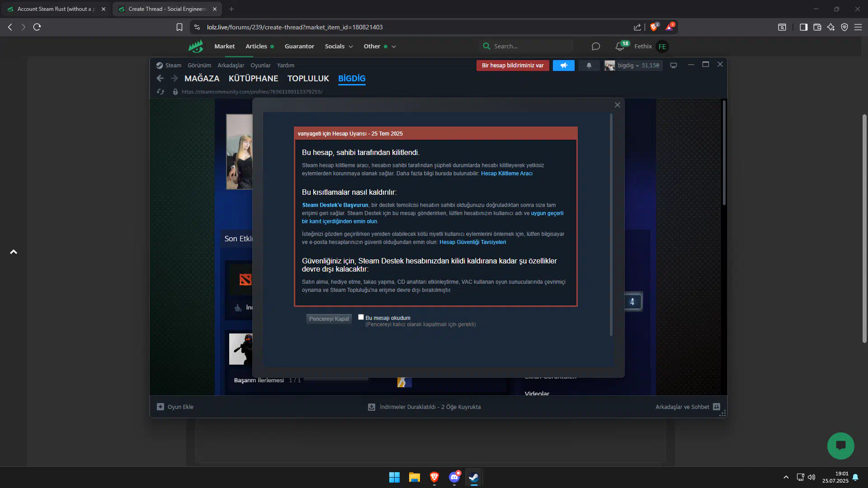Click 'Pencereyi Kapat' button
This screenshot has width=868, height=488.
(x=329, y=319)
